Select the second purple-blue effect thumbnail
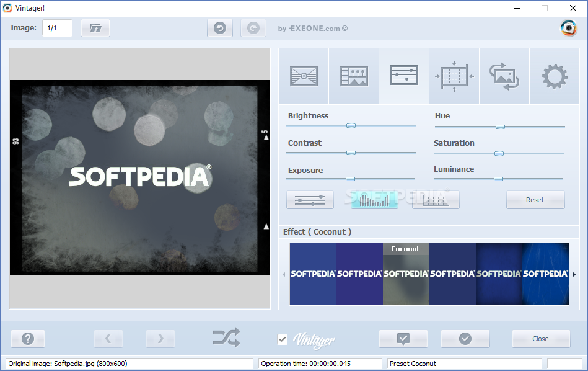 click(x=359, y=274)
